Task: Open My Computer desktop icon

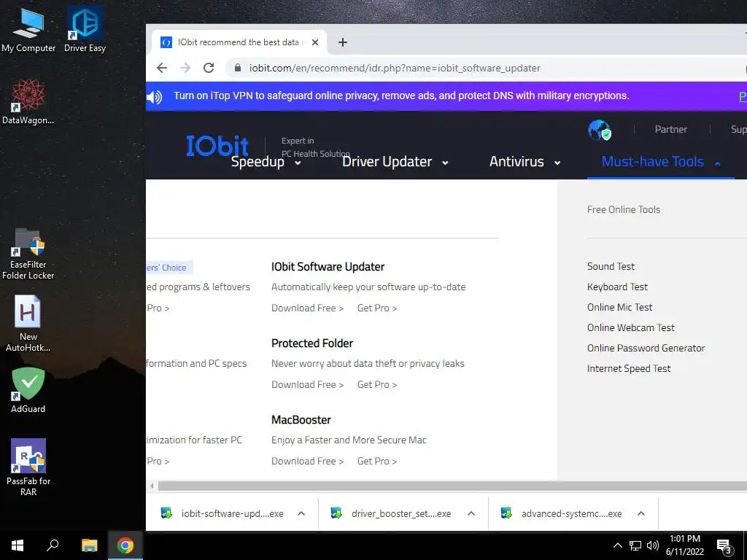Action: point(28,30)
